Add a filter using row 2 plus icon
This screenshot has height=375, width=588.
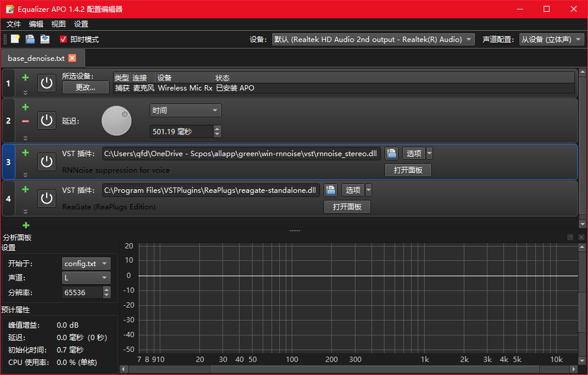pyautogui.click(x=25, y=107)
